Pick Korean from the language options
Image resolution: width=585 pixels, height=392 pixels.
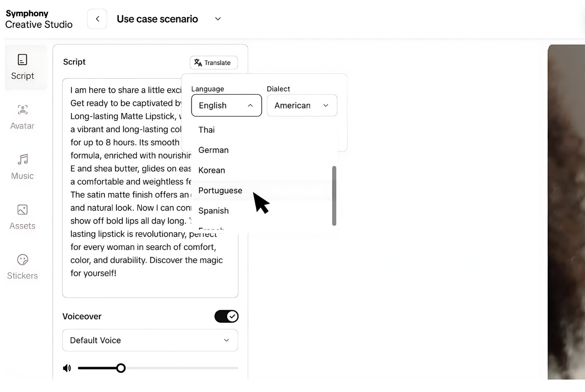click(x=212, y=171)
